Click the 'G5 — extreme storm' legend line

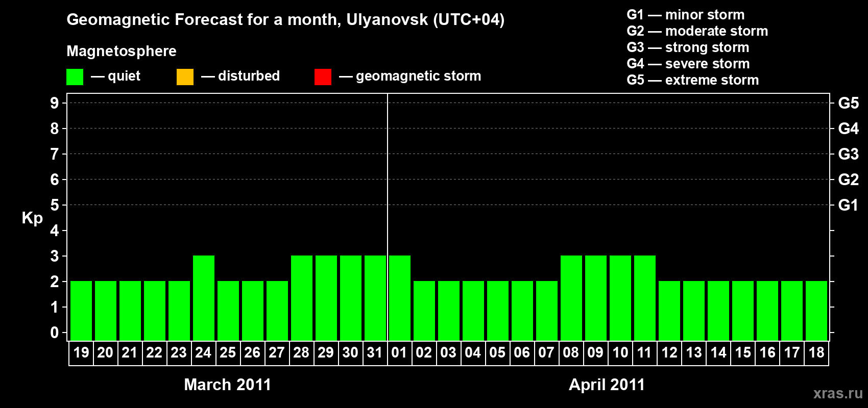[x=693, y=80]
